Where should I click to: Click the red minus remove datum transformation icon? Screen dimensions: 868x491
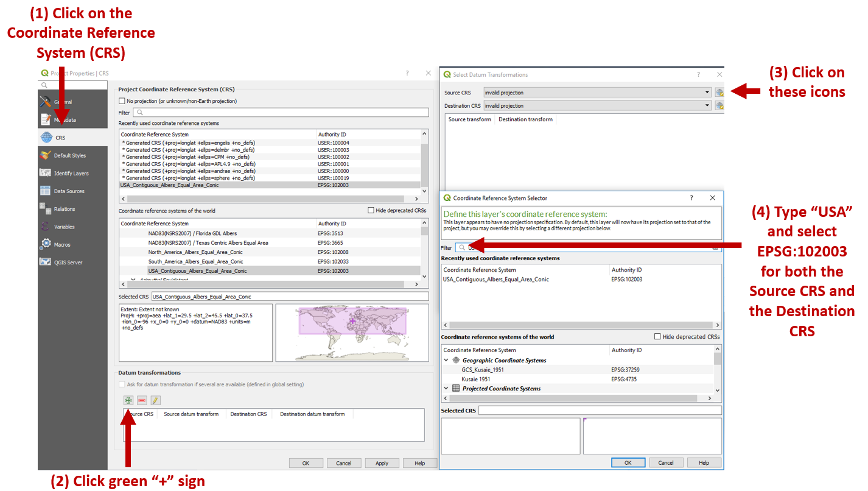pos(142,400)
